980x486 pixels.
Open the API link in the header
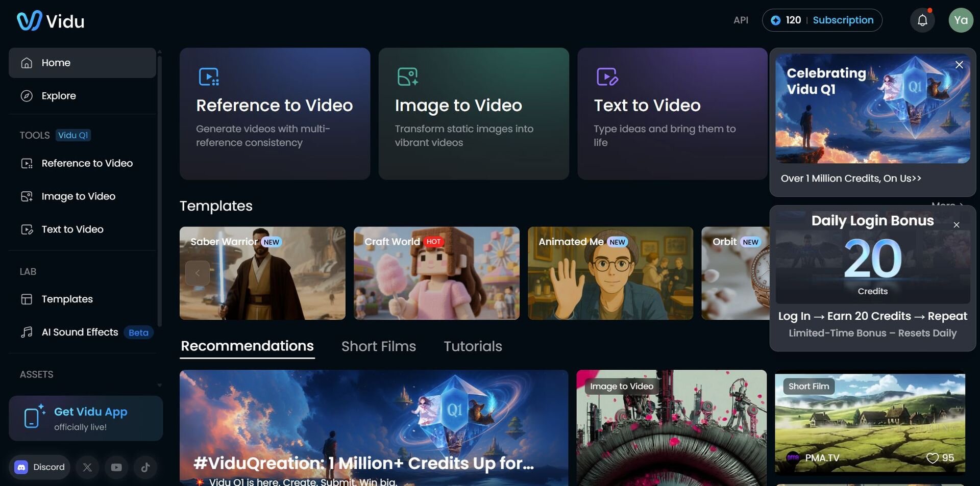[x=741, y=20]
